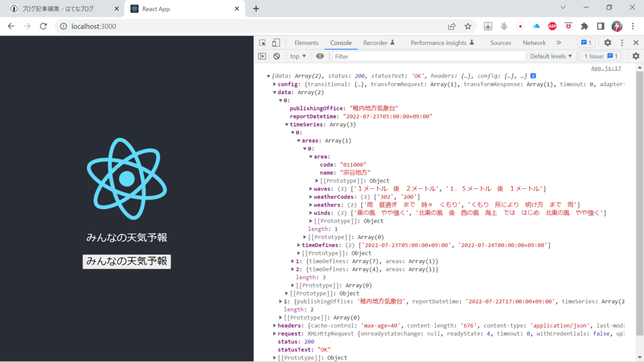Collapse the area: object row

coord(311,157)
